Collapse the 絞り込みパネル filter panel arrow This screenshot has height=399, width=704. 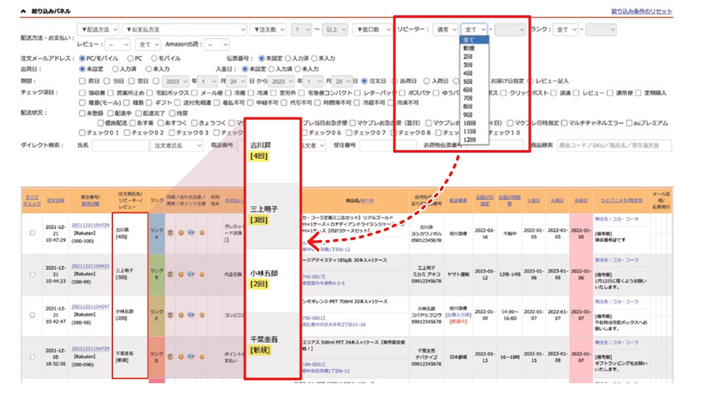click(x=23, y=11)
